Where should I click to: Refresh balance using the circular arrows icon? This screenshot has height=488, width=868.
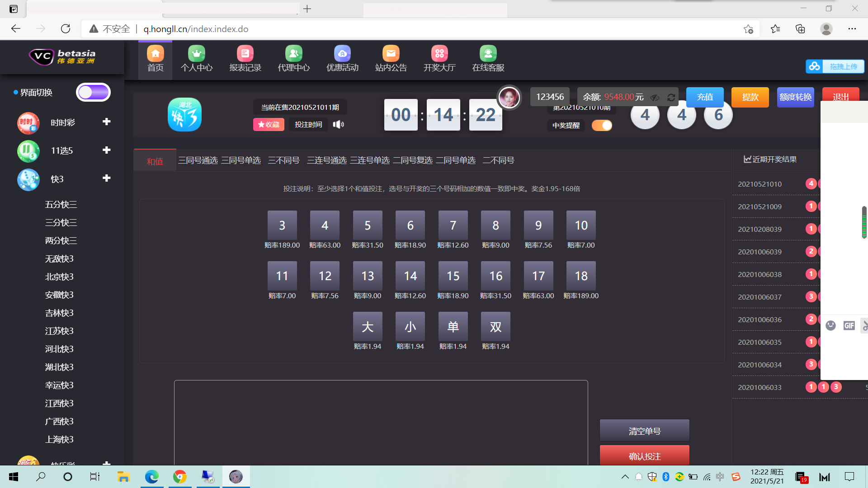671,97
